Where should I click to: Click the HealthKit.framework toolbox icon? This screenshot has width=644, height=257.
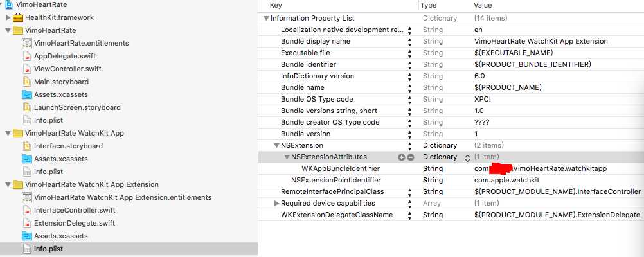coord(17,17)
